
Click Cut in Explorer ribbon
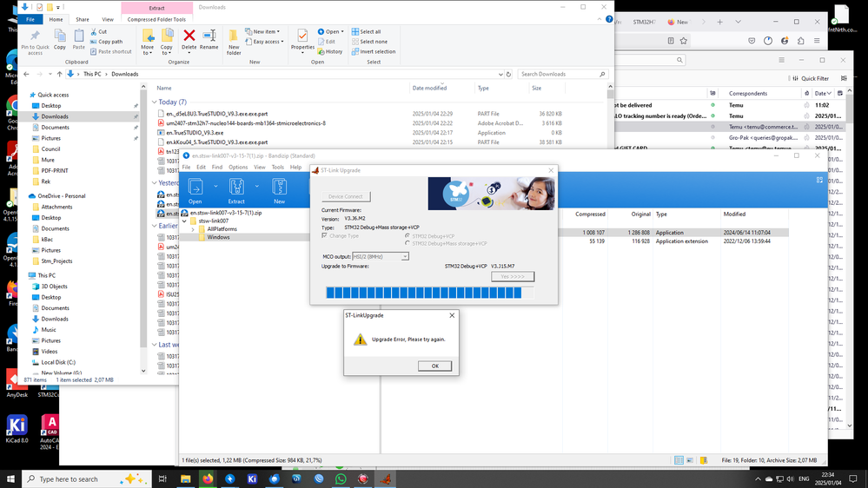click(99, 31)
